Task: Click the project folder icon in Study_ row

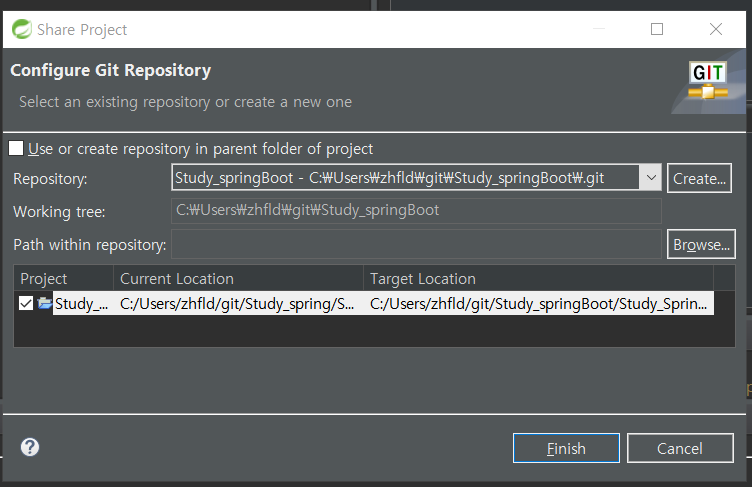Action: coord(45,303)
